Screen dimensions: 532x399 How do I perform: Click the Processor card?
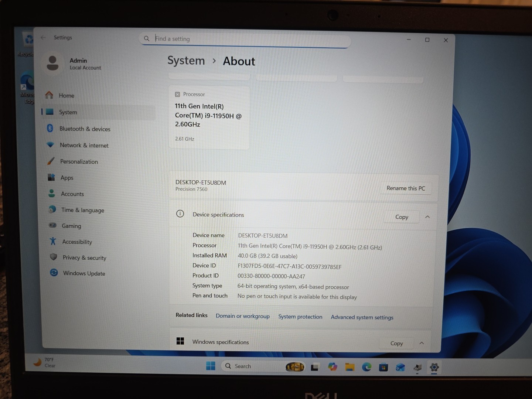(209, 117)
